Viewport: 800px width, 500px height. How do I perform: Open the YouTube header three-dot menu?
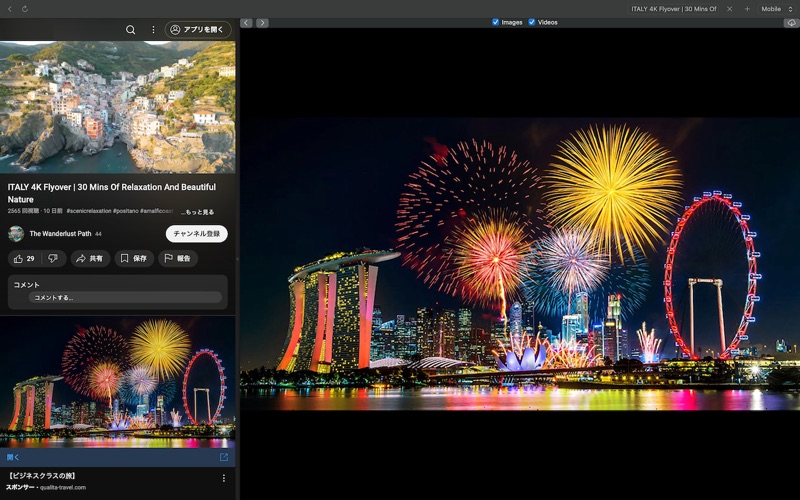coord(153,30)
